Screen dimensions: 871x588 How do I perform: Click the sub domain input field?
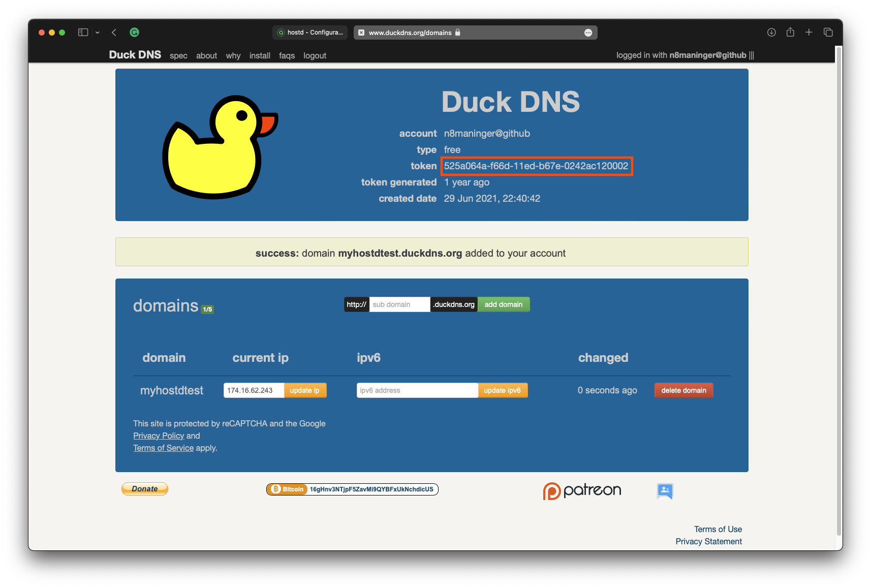(x=399, y=304)
